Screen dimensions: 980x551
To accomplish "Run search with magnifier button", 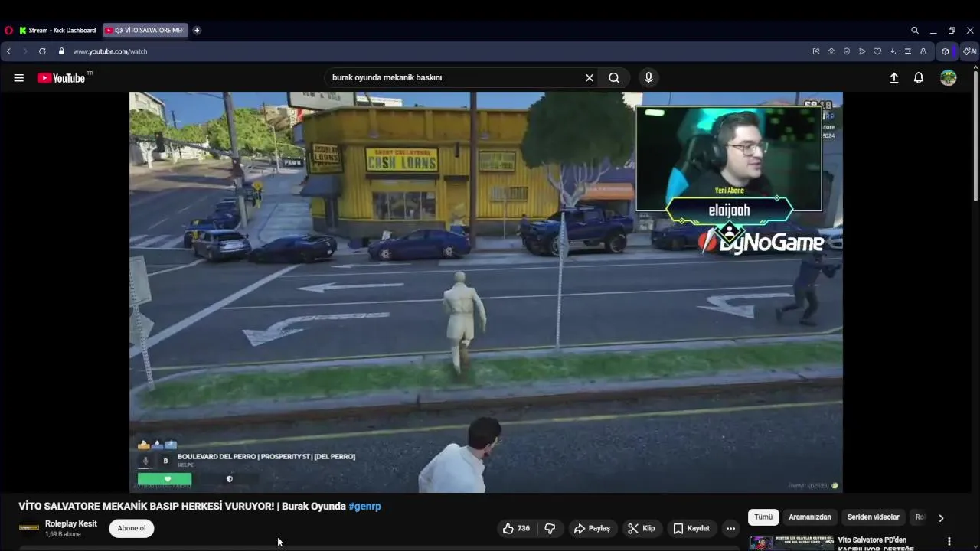I will tap(614, 78).
